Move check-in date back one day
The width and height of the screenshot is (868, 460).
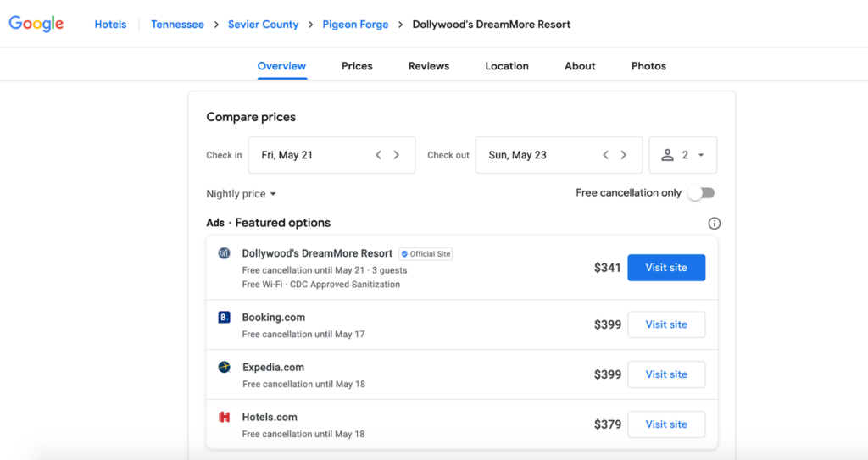(379, 155)
